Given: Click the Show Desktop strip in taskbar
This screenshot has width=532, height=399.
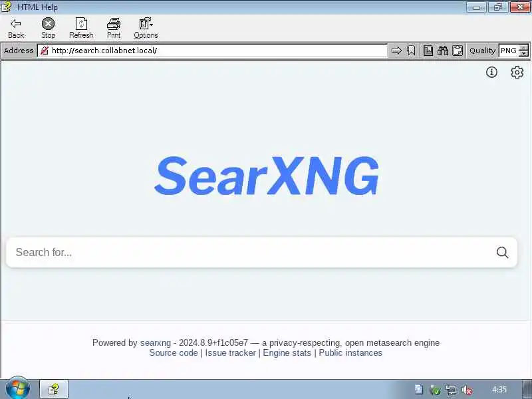Looking at the screenshot, I should click(x=527, y=389).
